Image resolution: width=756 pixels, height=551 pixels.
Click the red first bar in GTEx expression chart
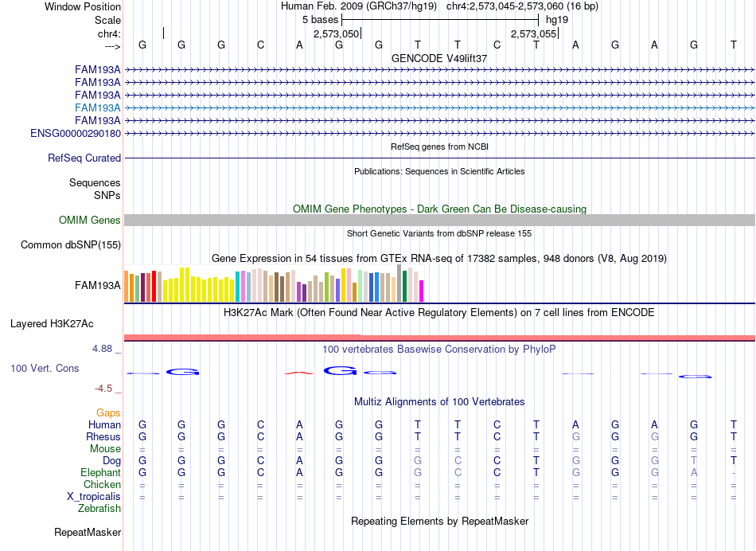click(154, 286)
